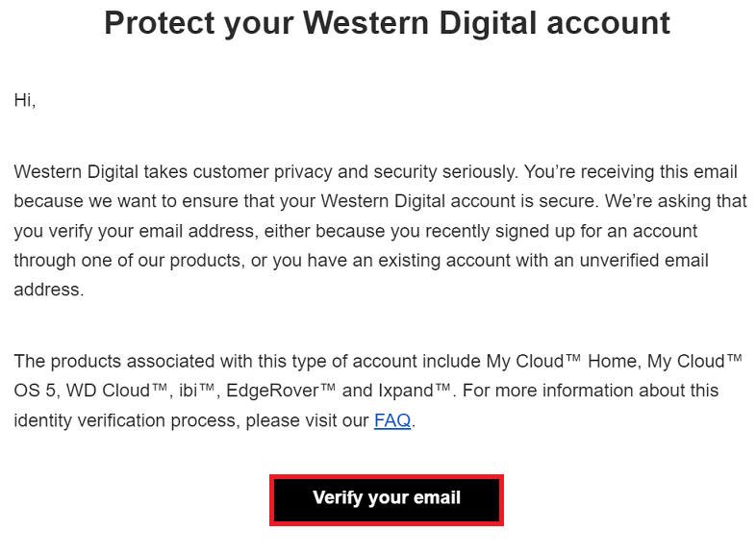The image size is (756, 557).
Task: Click the phrase recently signed up
Action: tap(500, 231)
